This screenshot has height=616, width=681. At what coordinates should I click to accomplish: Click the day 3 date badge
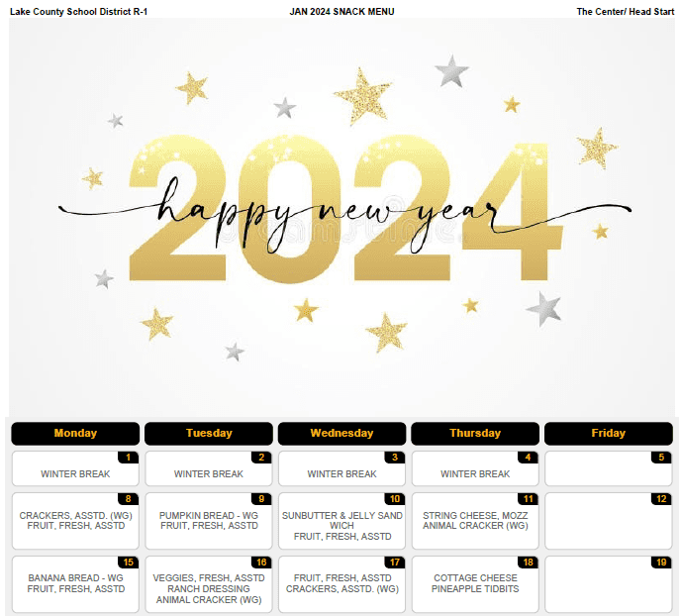pyautogui.click(x=395, y=458)
